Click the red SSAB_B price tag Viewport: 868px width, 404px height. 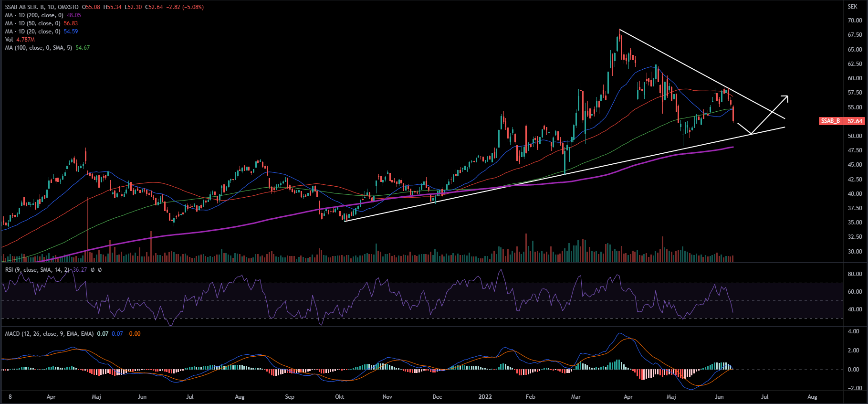[x=830, y=121]
